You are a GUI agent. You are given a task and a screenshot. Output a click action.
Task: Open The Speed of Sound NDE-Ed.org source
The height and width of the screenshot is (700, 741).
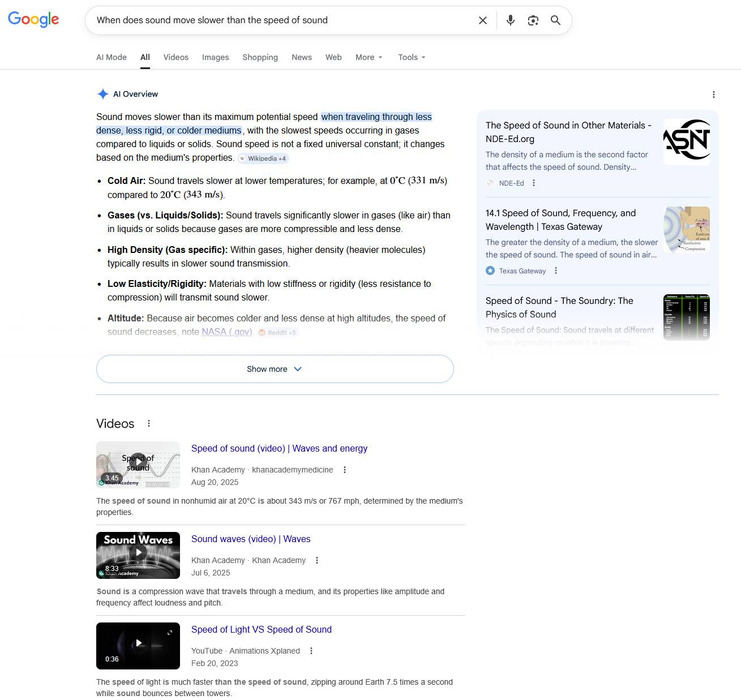coord(568,132)
